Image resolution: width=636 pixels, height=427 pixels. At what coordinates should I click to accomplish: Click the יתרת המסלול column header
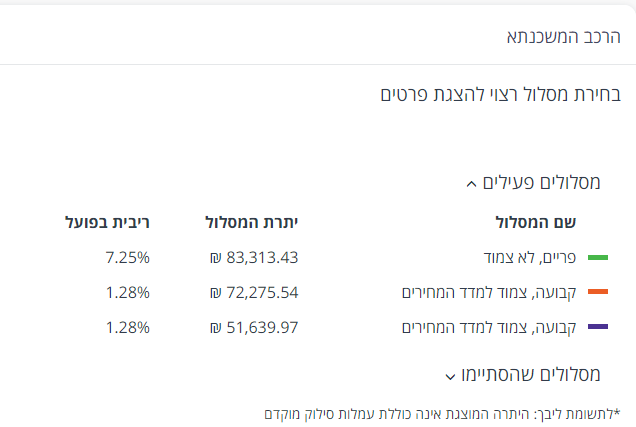tap(252, 222)
